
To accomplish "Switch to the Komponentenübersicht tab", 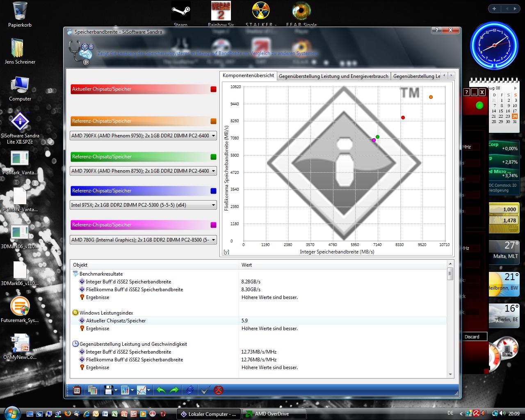I will pos(248,75).
